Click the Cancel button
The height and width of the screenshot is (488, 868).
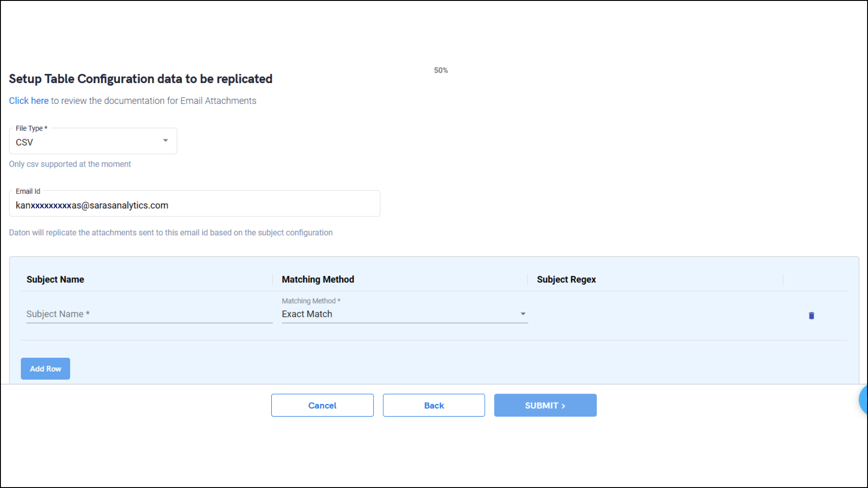[x=322, y=405]
